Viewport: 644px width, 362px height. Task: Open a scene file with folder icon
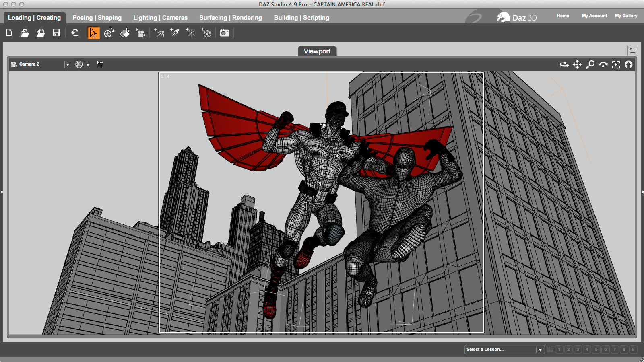pos(25,33)
